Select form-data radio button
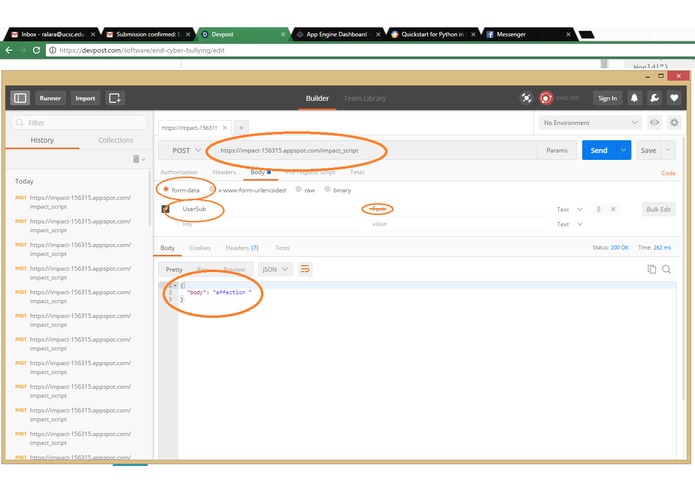This screenshot has width=695, height=494. point(166,190)
